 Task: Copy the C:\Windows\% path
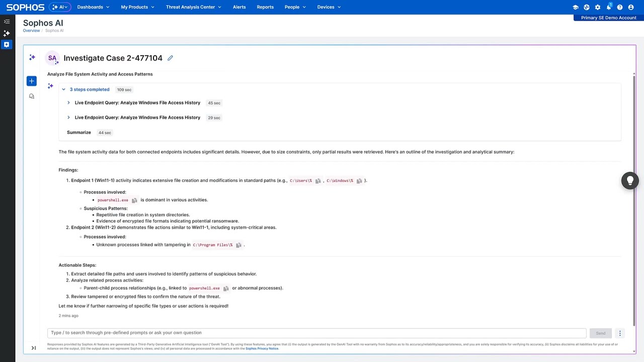coord(359,181)
